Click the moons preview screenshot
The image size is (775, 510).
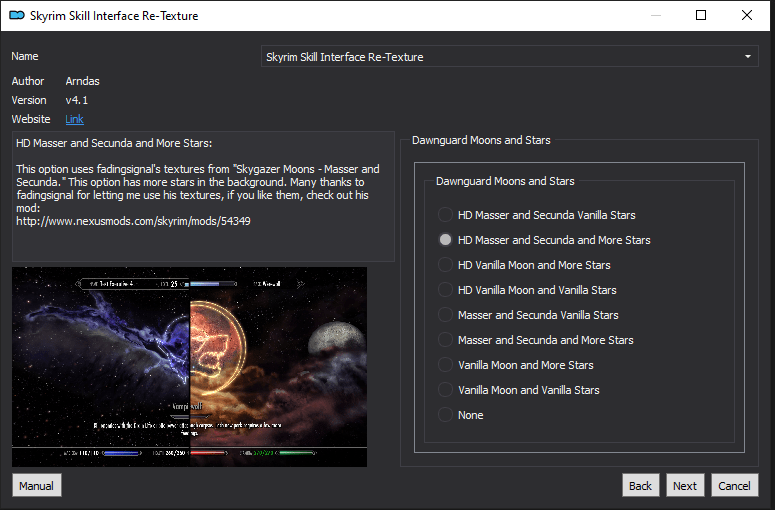coord(189,367)
